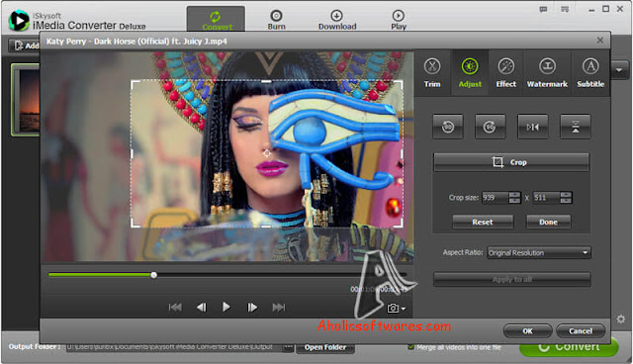Expand the output format dropdown arrow
This screenshot has width=633, height=364.
(x=619, y=70)
